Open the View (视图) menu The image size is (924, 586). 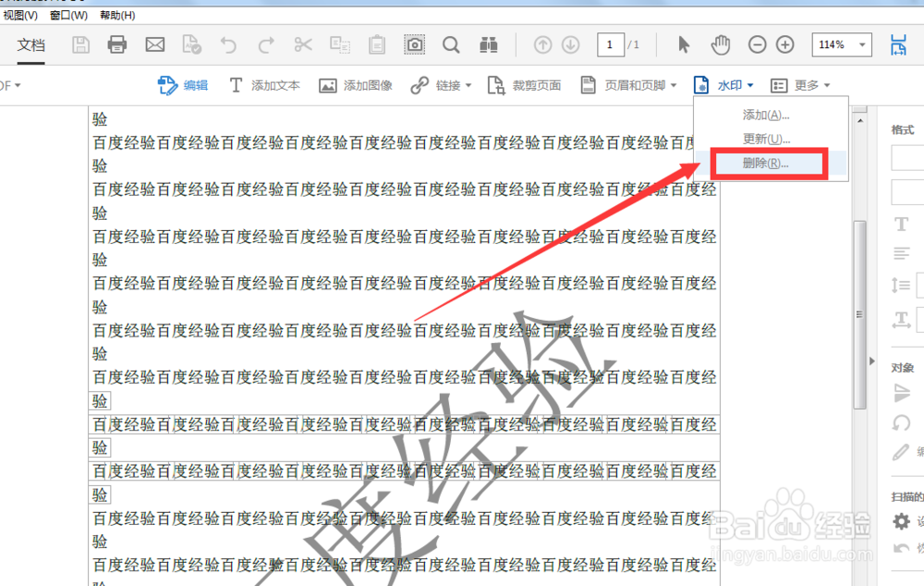[20, 16]
